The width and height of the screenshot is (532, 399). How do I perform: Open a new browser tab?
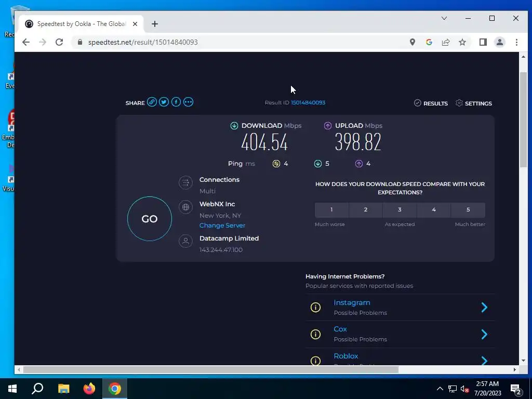pyautogui.click(x=155, y=24)
